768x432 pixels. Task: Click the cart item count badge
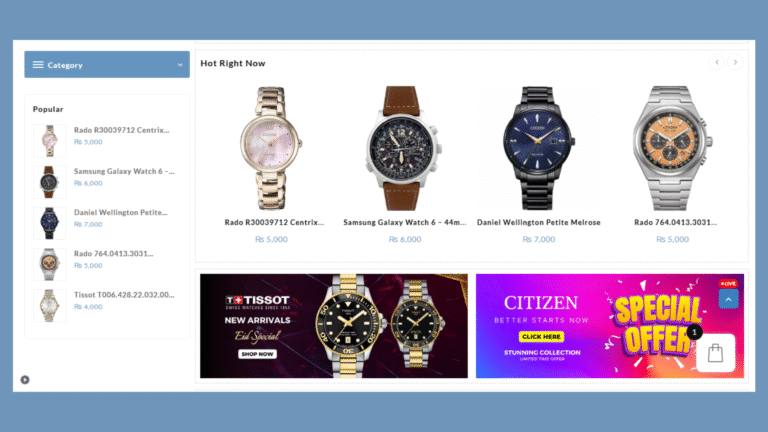pos(694,332)
